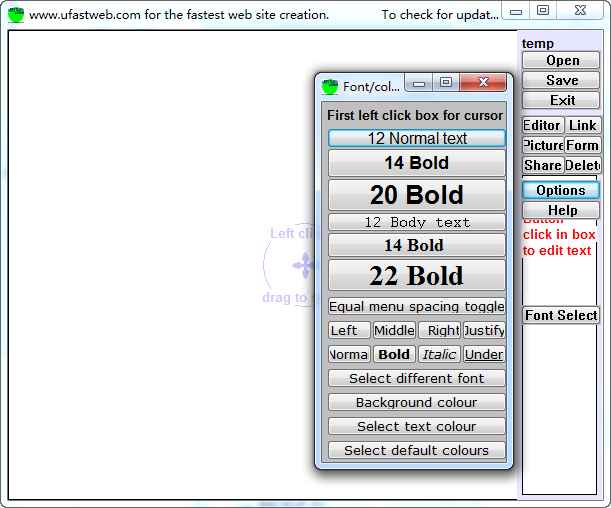The width and height of the screenshot is (611, 508).
Task: Choose the 12 Normal text style
Action: point(417,138)
